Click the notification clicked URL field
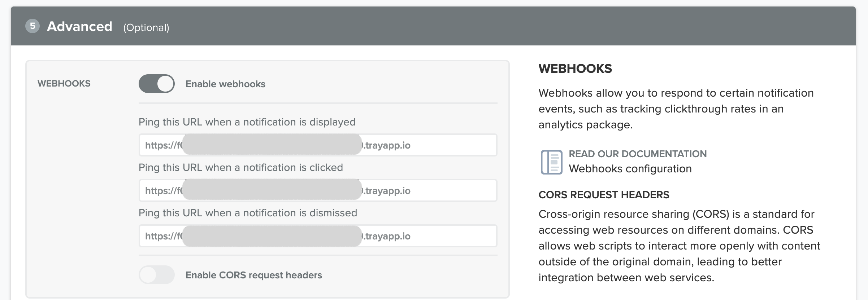 (318, 190)
